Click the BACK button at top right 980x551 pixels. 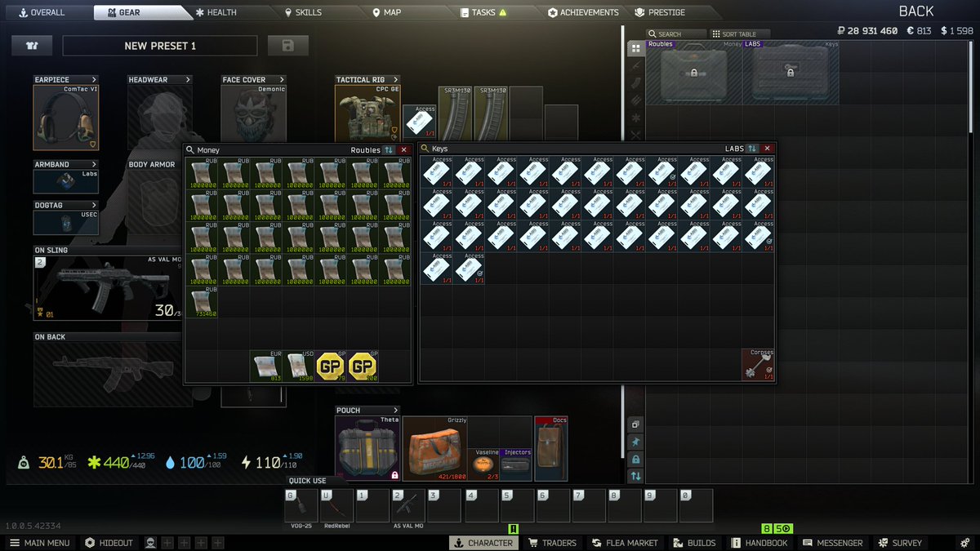pyautogui.click(x=915, y=11)
